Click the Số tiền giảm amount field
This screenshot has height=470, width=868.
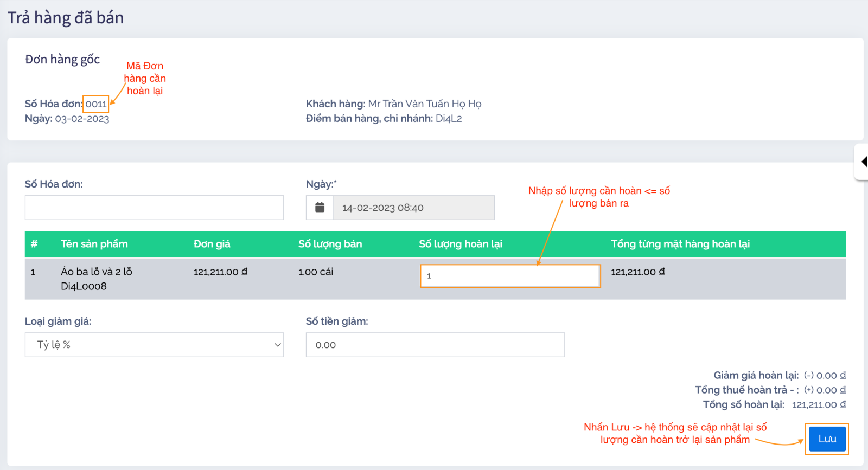(435, 345)
